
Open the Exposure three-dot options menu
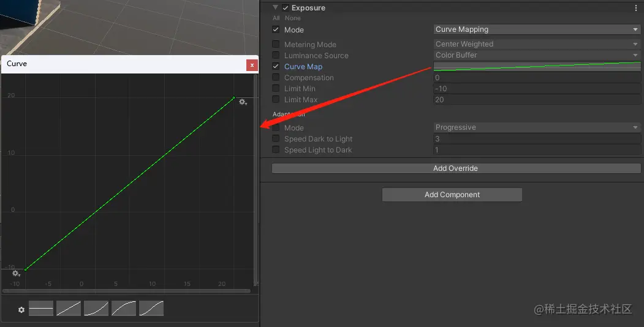coord(636,8)
